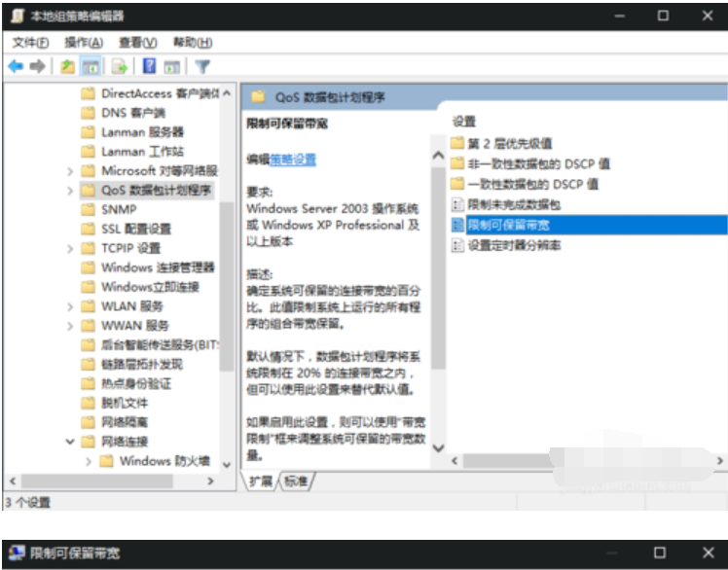Collapse the 网络连接 tree node

tap(70, 442)
